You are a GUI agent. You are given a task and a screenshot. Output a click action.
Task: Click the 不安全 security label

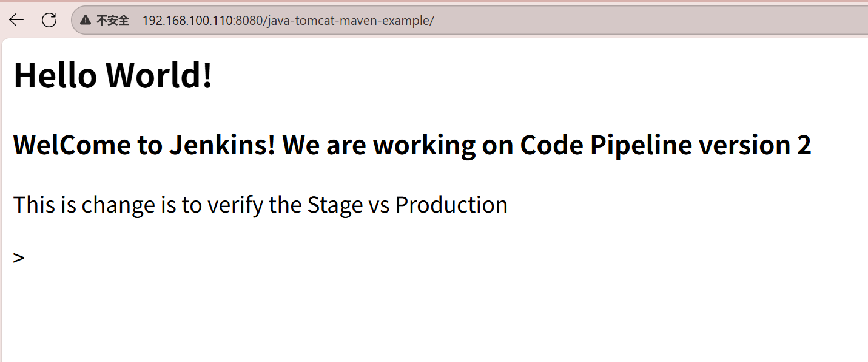(113, 21)
